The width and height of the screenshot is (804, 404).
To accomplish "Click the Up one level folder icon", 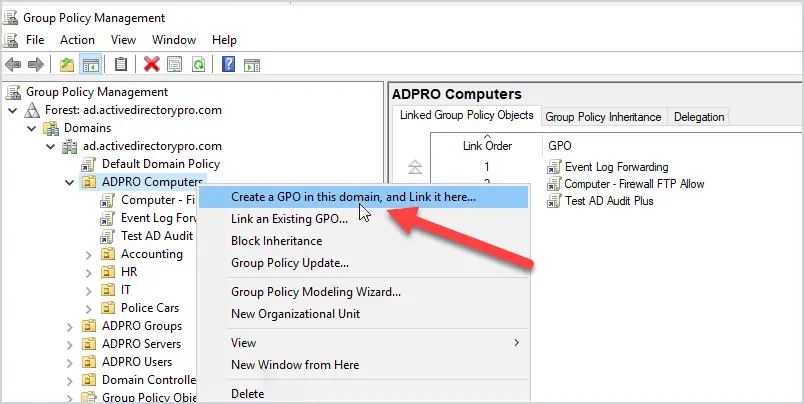I will tap(67, 65).
